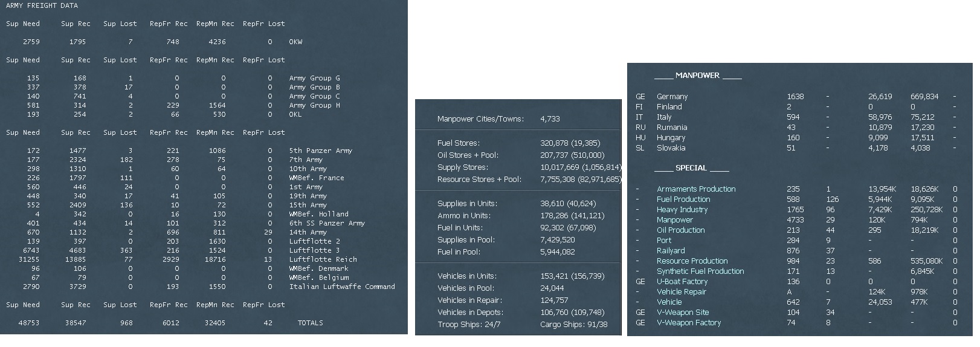The height and width of the screenshot is (347, 980).
Task: Click the V-Weapon Factory link
Action: pyautogui.click(x=689, y=323)
